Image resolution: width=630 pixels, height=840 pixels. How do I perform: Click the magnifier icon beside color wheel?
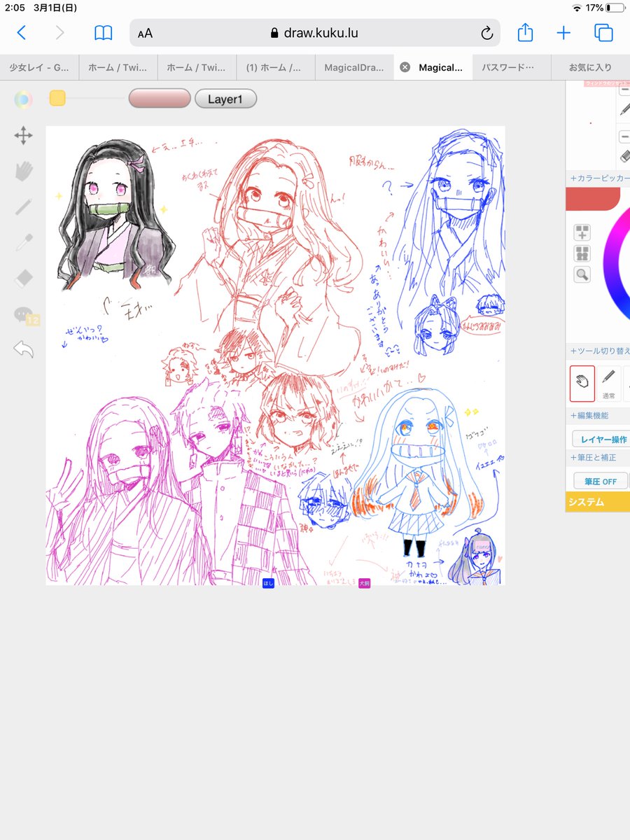point(582,274)
